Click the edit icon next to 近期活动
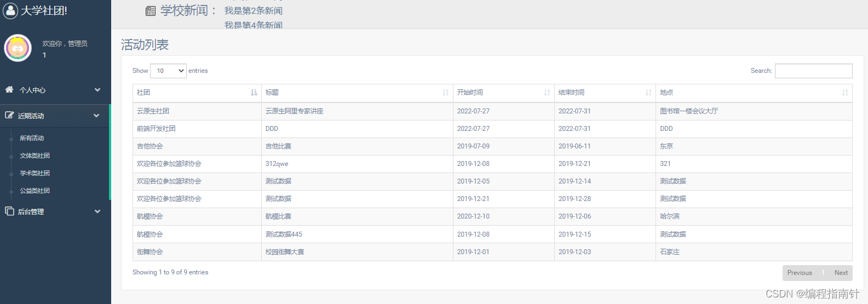 point(9,115)
